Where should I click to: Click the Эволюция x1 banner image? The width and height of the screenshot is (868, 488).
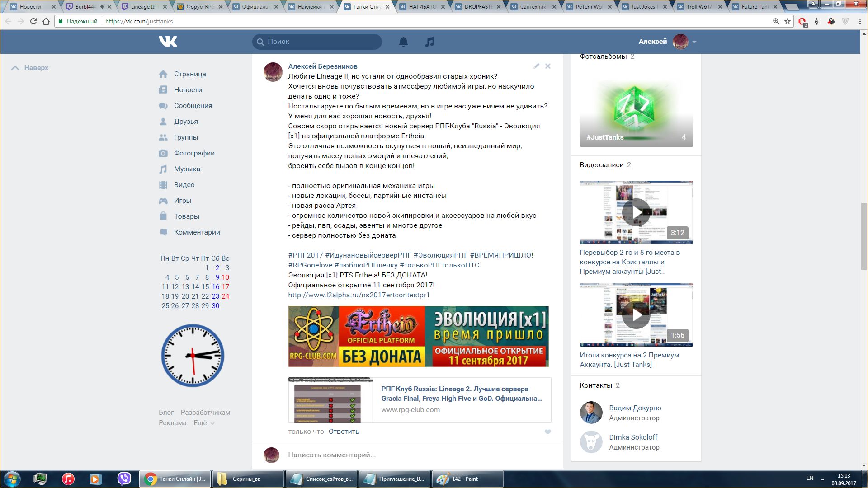pyautogui.click(x=419, y=337)
